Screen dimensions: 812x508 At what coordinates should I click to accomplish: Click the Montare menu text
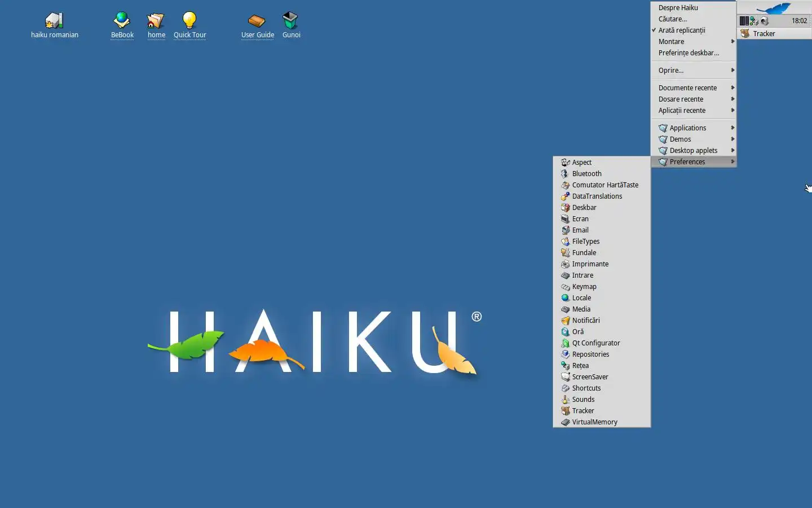click(x=671, y=42)
